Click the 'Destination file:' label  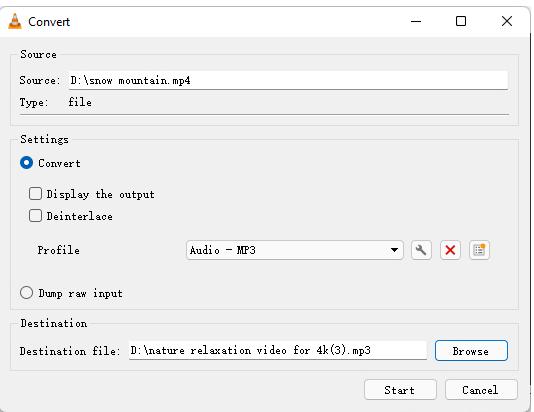pos(70,351)
